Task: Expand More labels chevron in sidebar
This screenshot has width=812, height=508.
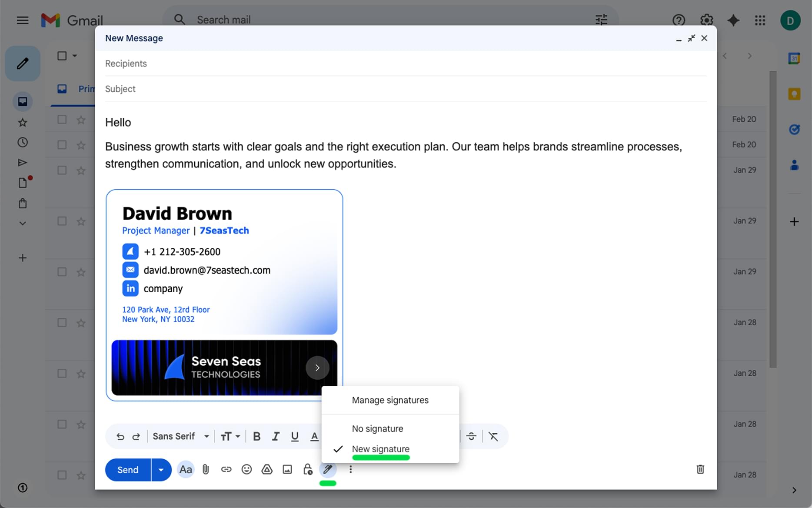Action: (x=23, y=223)
